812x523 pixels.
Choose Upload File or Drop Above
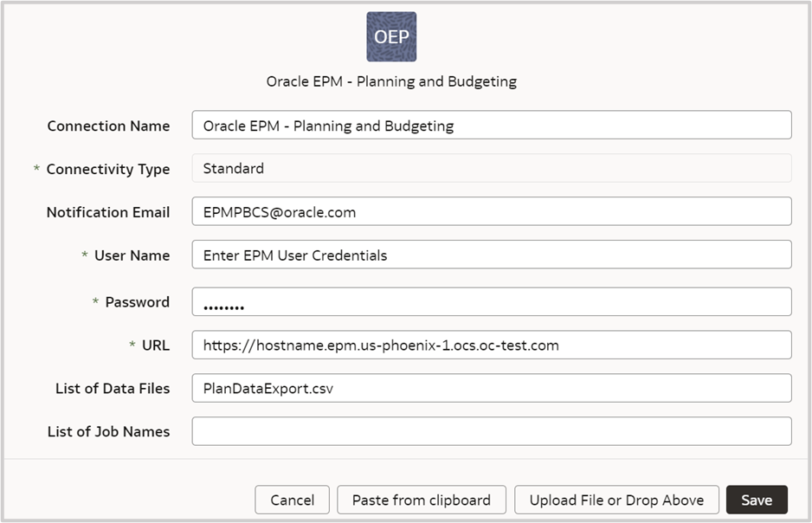(616, 500)
